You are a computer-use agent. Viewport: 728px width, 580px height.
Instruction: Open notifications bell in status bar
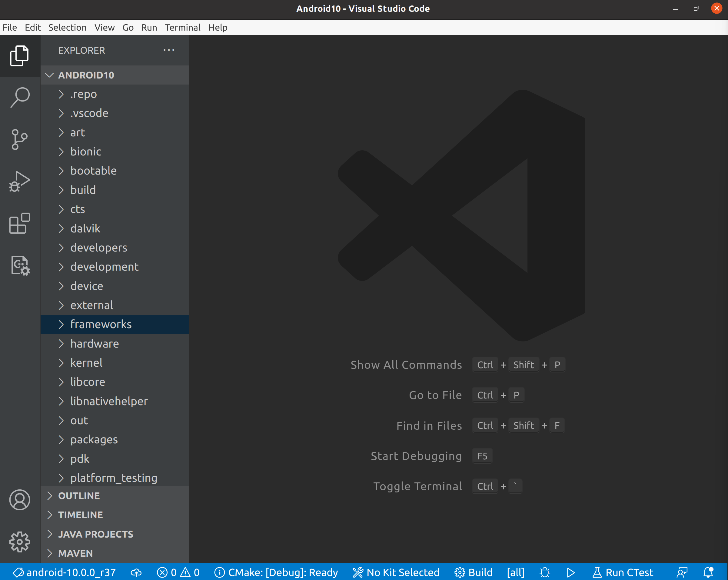click(x=708, y=572)
